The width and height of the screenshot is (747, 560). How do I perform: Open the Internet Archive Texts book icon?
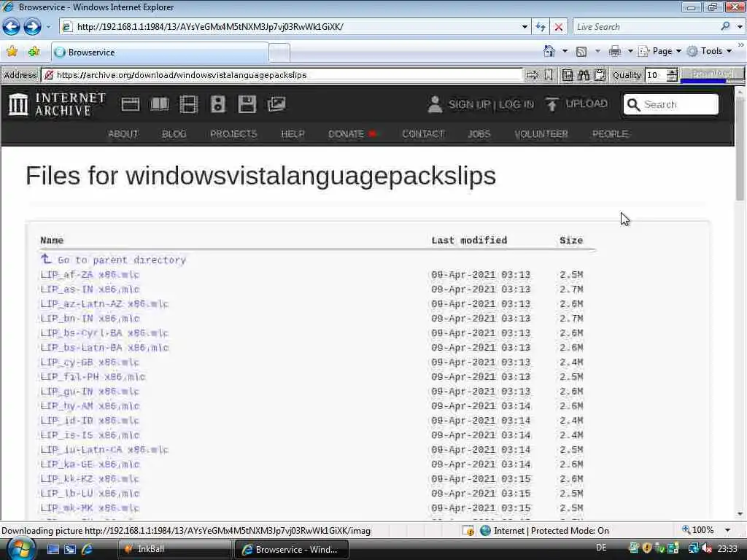point(160,104)
